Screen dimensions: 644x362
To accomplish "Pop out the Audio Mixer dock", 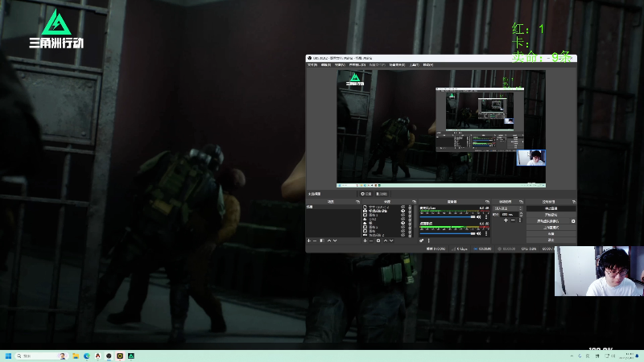I will (487, 202).
